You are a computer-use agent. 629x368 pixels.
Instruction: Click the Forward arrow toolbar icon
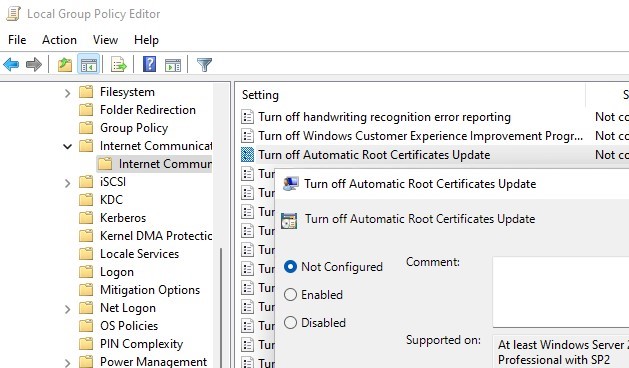click(34, 64)
